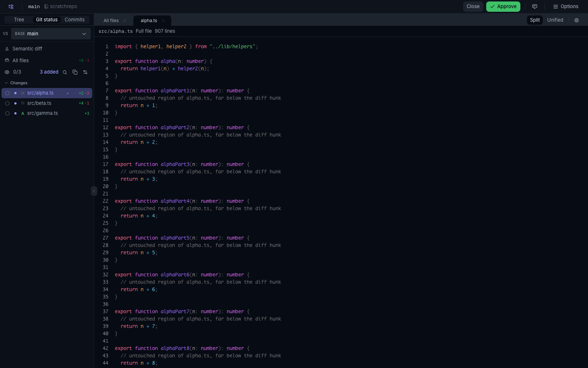The height and width of the screenshot is (368, 588).
Task: Mark src/gamma.ts as viewed
Action: point(7,113)
